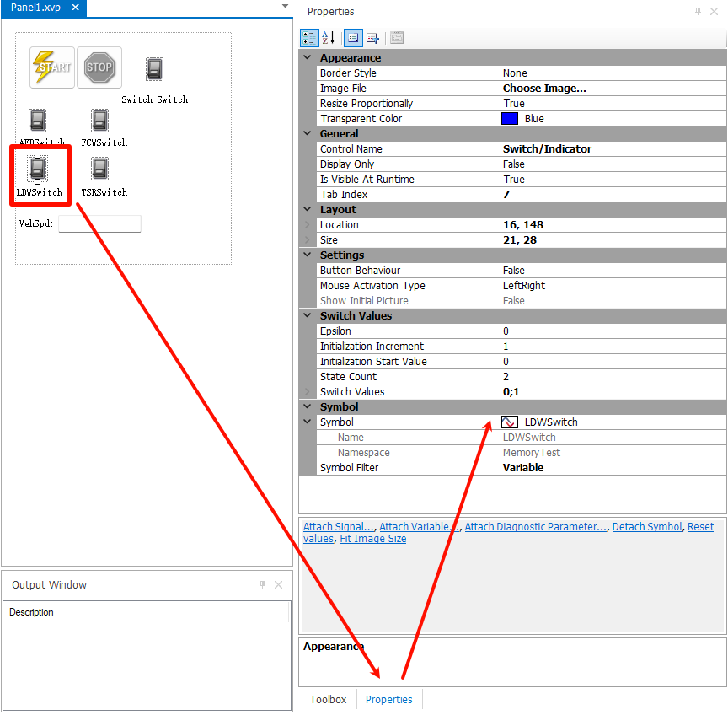The height and width of the screenshot is (715, 728).
Task: Click the LDWSwitch symbol waveform icon
Action: click(509, 422)
